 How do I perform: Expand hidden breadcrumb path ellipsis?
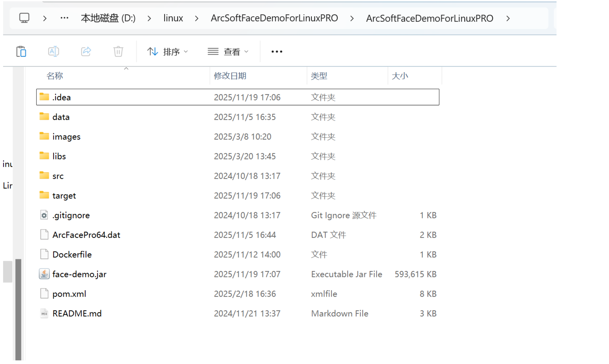click(x=64, y=18)
